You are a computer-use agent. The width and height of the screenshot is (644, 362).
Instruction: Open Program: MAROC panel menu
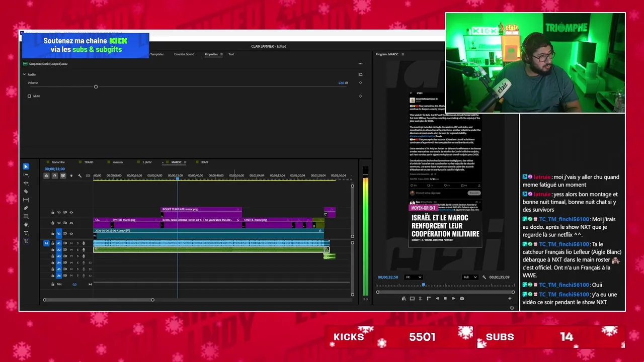pyautogui.click(x=403, y=54)
